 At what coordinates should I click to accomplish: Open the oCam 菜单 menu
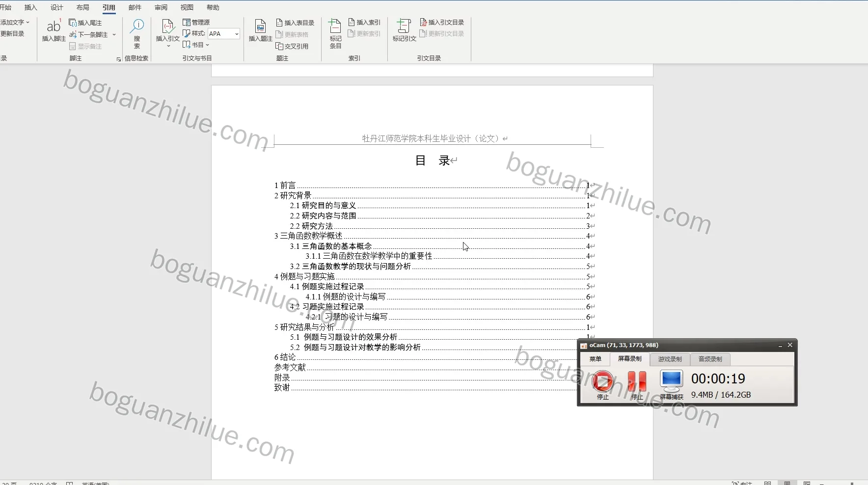pos(595,359)
